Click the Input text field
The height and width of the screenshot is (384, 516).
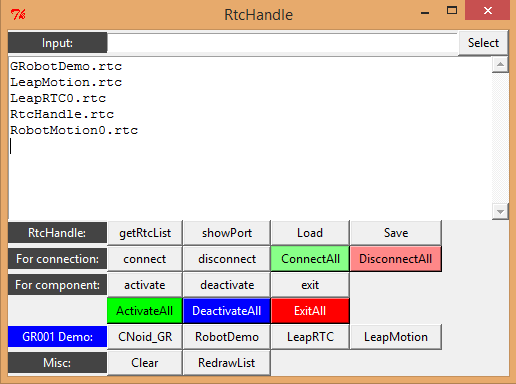click(283, 43)
